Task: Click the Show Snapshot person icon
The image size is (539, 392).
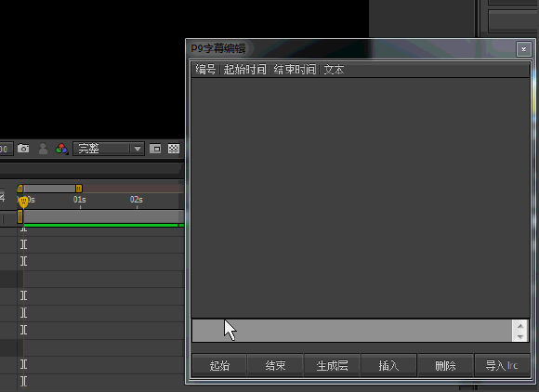Action: click(x=43, y=149)
